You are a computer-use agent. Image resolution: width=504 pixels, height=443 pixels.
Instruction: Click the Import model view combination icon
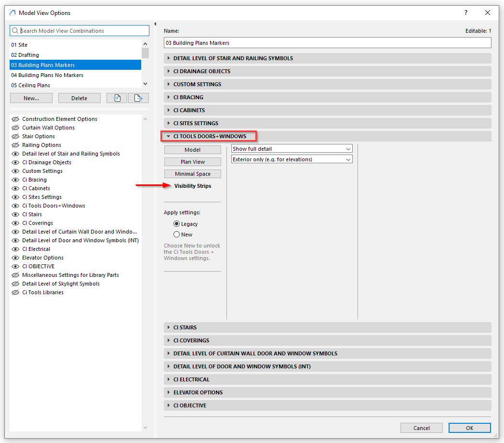(117, 98)
